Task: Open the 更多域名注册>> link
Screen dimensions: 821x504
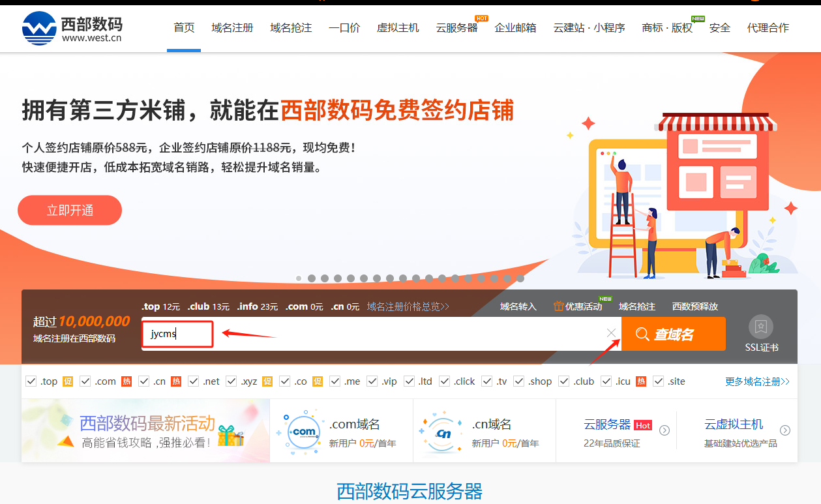Action: tap(757, 381)
